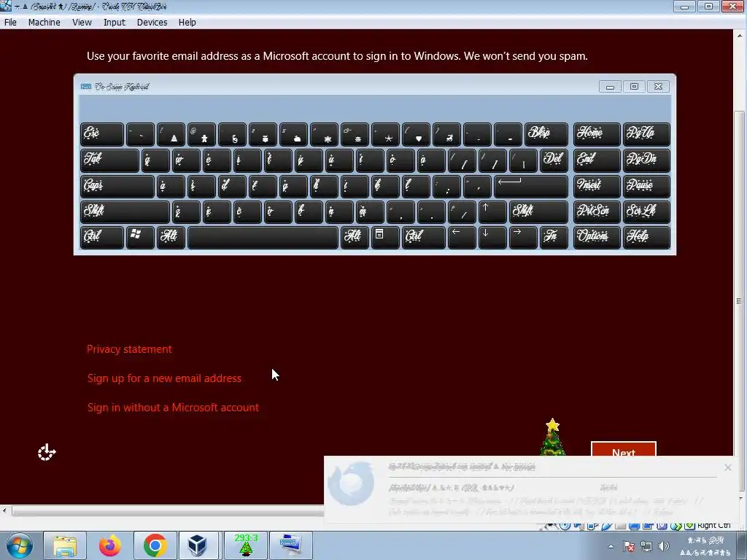This screenshot has width=747, height=560.
Task: Click the Home key
Action: [x=597, y=134]
